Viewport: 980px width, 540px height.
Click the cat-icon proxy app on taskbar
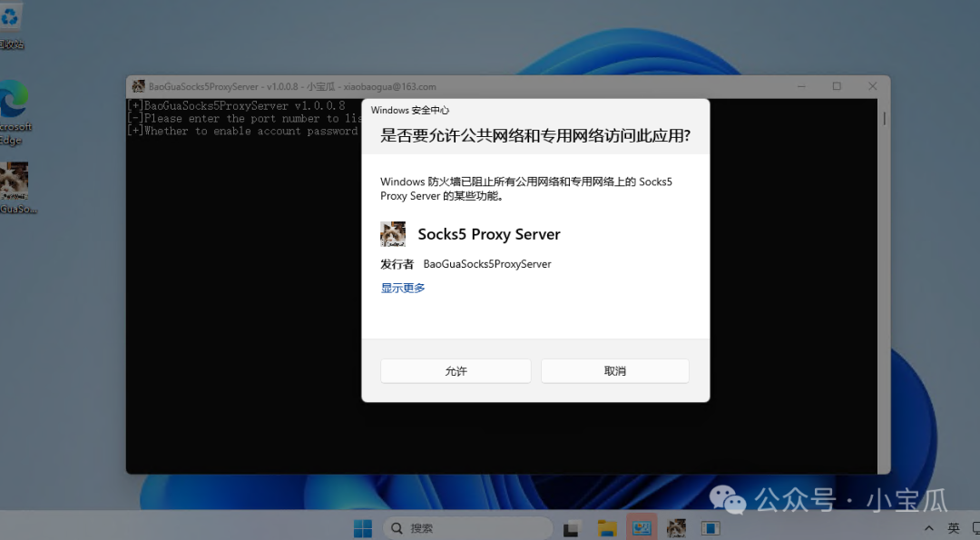(x=676, y=528)
